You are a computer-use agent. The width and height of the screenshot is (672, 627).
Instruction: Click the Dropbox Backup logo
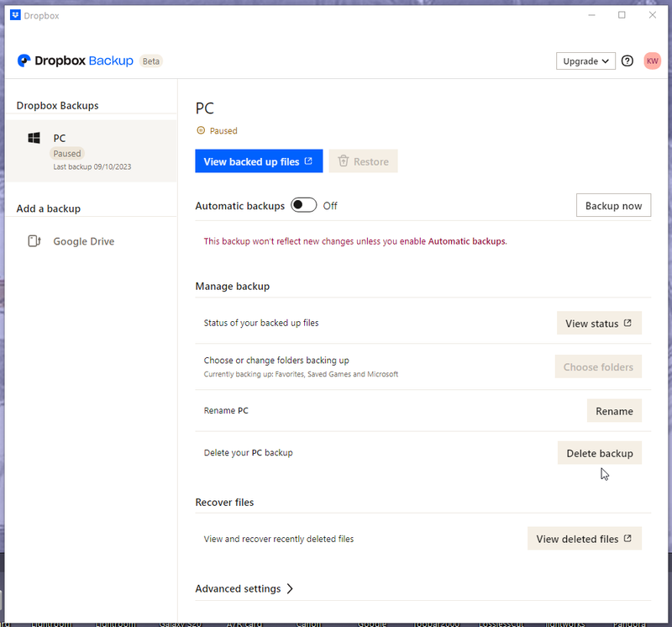tap(75, 61)
